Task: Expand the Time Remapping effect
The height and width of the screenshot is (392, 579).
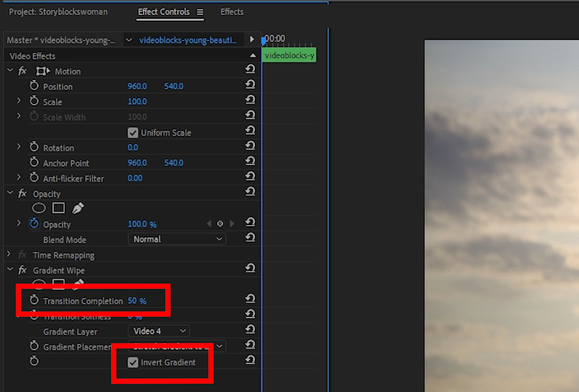Action: pyautogui.click(x=9, y=254)
